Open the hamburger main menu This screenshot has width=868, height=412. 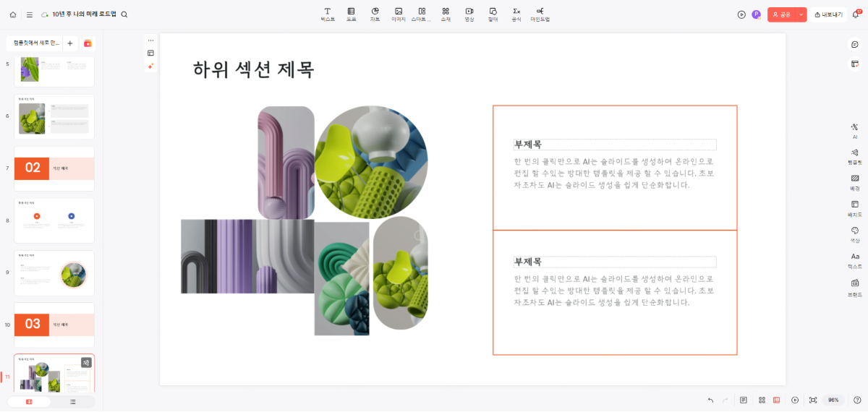tap(29, 14)
